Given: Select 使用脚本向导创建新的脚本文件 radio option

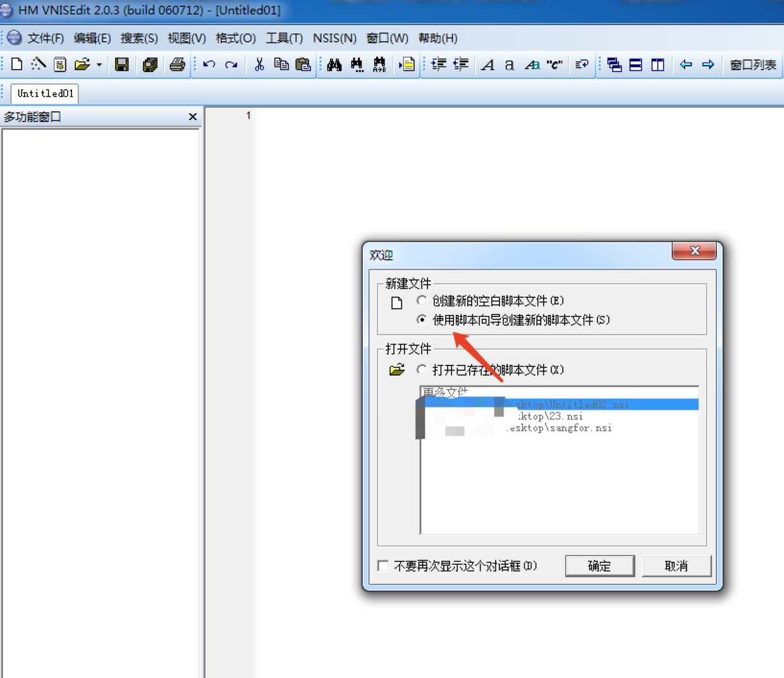Looking at the screenshot, I should point(422,319).
